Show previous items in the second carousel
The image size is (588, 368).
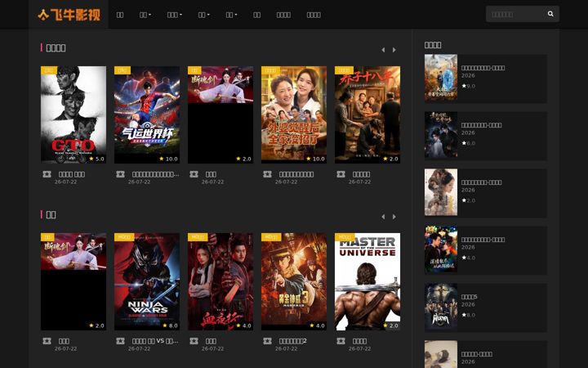point(383,217)
